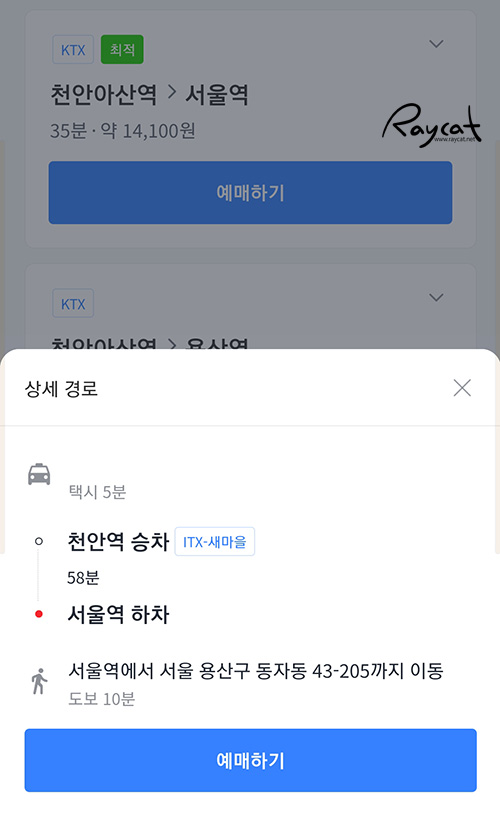Select the 천안아산역 > 서울역 route title
The image size is (500, 823).
150,95
